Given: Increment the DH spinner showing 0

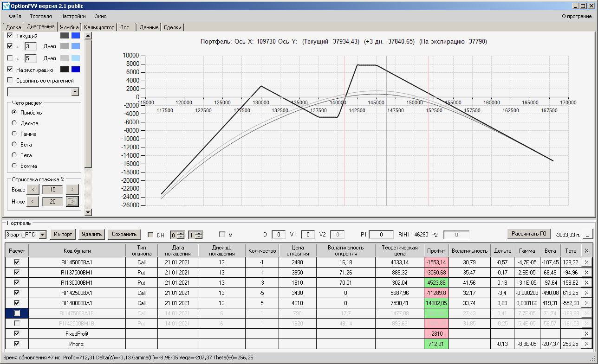Looking at the screenshot, I should 181,232.
